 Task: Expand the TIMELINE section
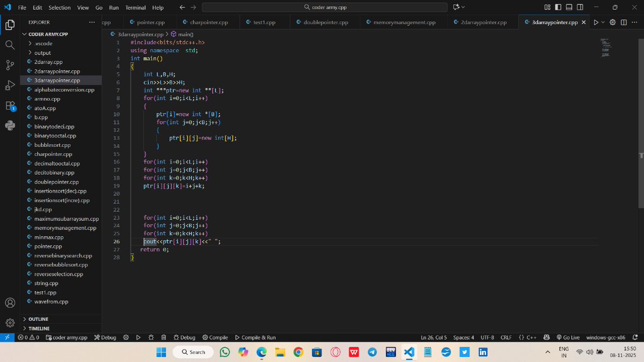[x=39, y=328]
